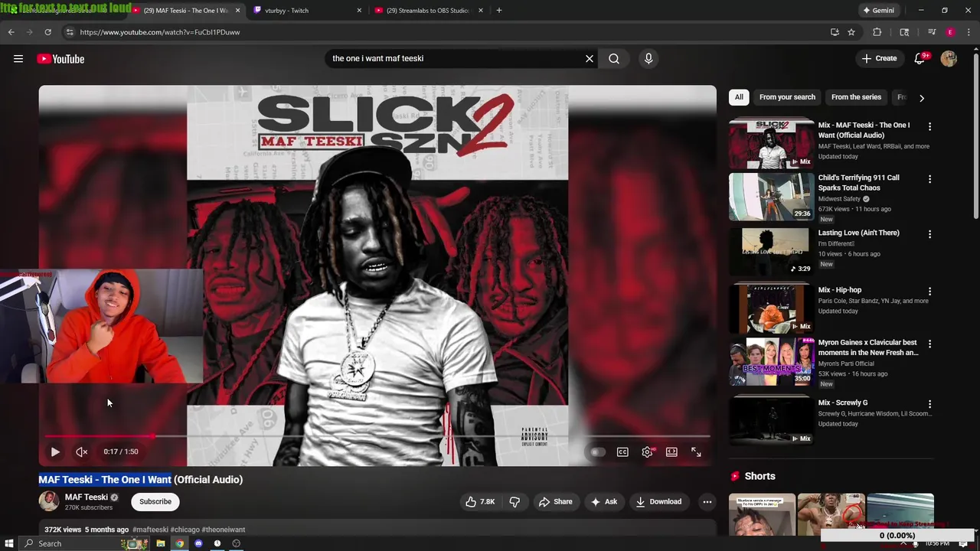Unmute the video volume
The height and width of the screenshot is (551, 980).
click(x=81, y=452)
